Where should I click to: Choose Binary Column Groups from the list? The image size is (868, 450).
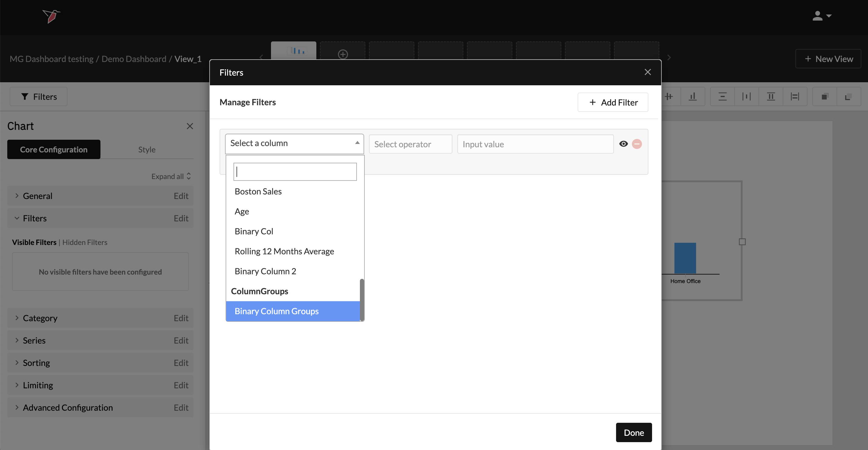tap(276, 311)
